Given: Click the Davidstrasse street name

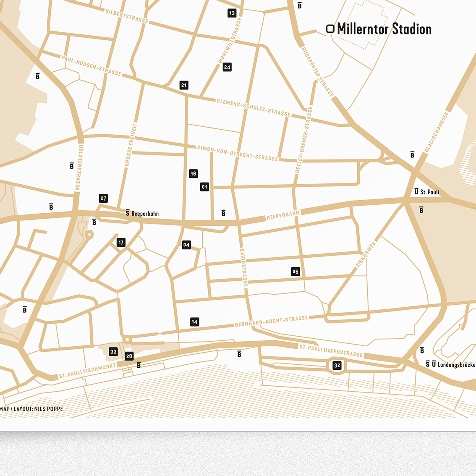Looking at the screenshot, I should [243, 267].
